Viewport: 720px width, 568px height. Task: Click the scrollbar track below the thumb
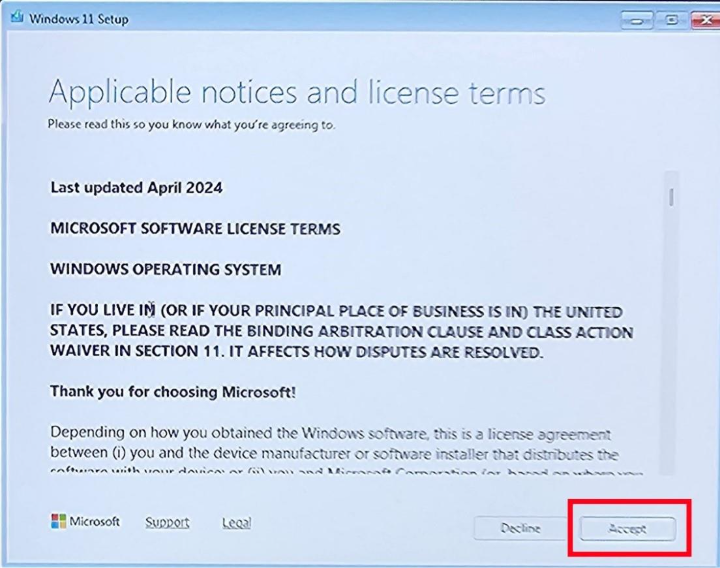672,350
